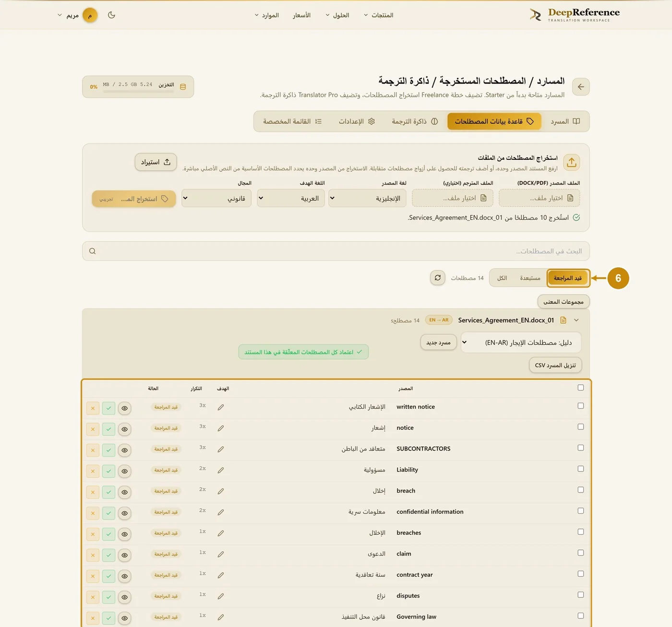Open the domain dropdown (قانوني)

click(216, 198)
